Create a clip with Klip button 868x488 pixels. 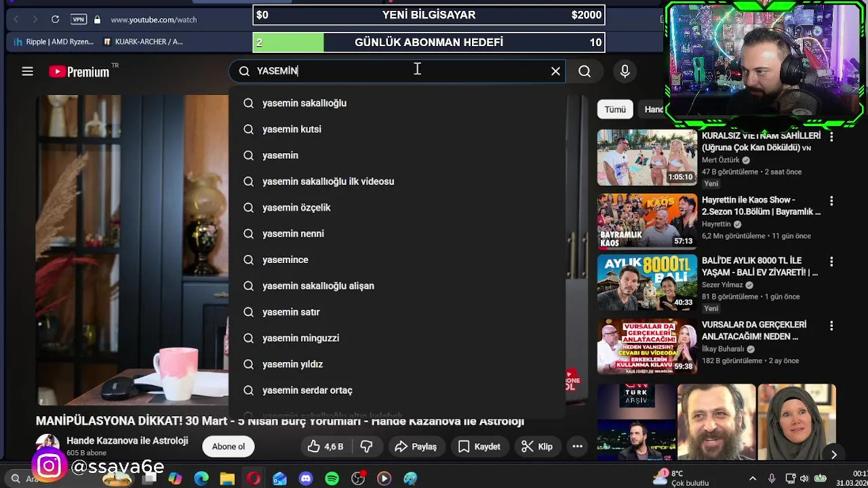click(x=537, y=447)
